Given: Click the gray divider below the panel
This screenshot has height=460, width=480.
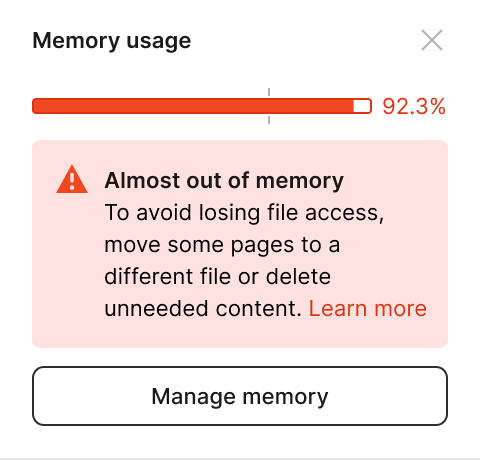Looking at the screenshot, I should [240, 459].
